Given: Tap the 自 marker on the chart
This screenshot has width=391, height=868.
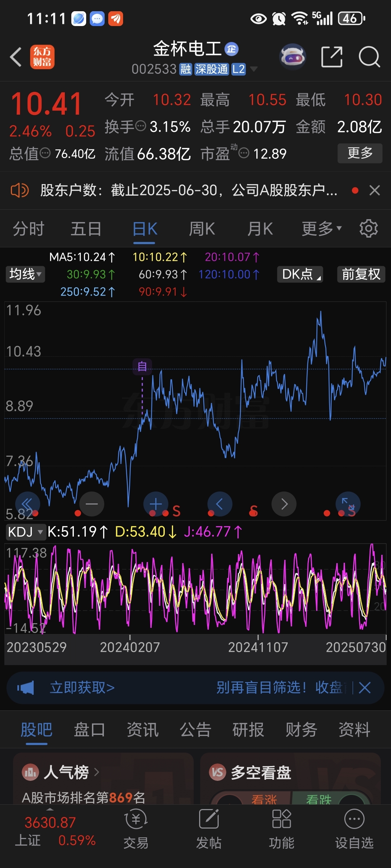Looking at the screenshot, I should (x=142, y=367).
